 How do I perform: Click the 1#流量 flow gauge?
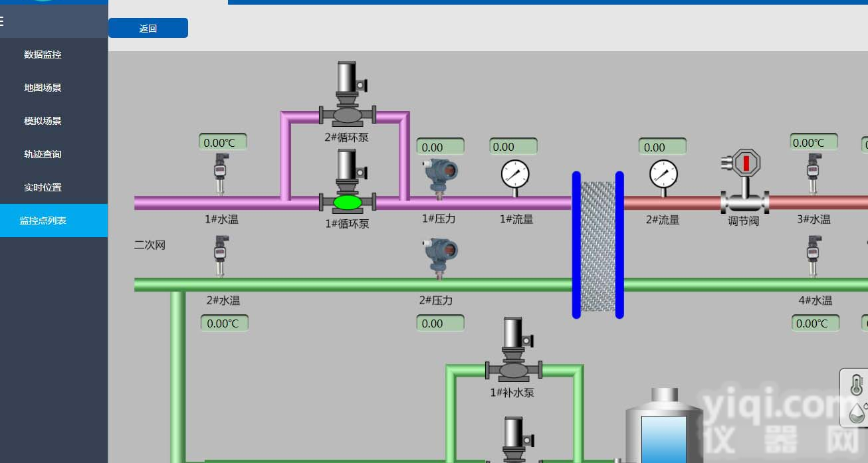point(515,175)
